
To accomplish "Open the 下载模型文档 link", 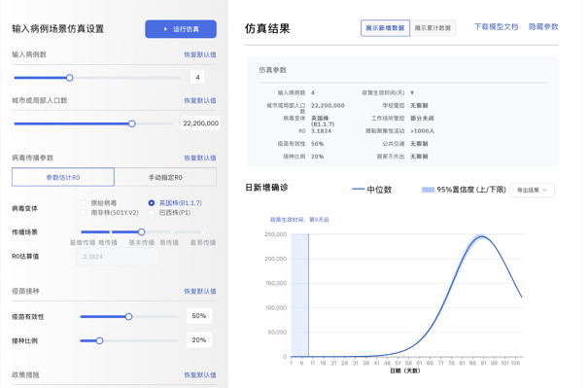I will [x=496, y=26].
